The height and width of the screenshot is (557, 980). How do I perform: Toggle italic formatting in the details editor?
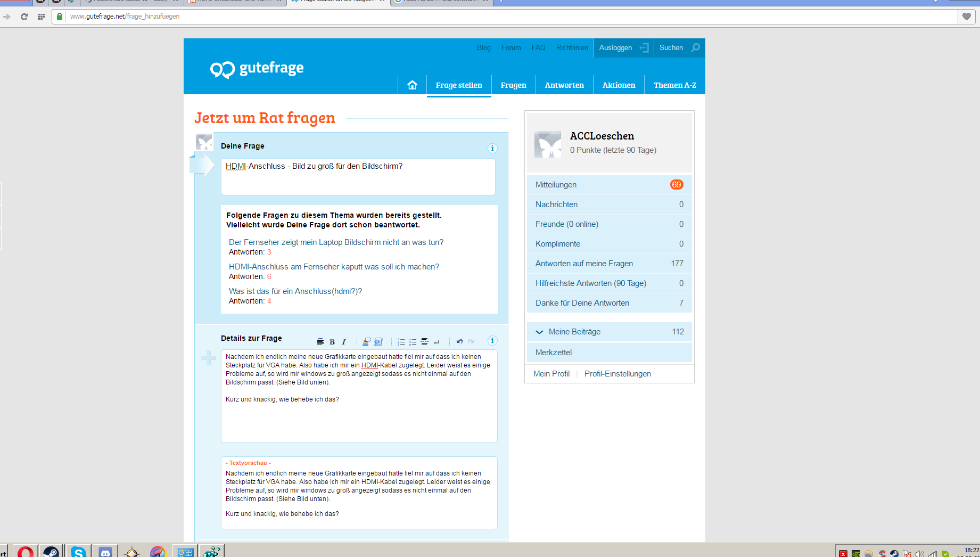[344, 342]
